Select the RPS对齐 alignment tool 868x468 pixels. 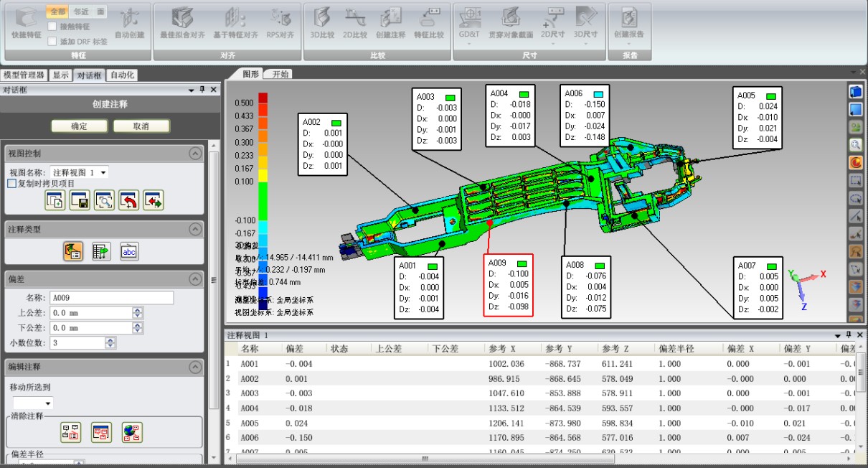(x=280, y=22)
